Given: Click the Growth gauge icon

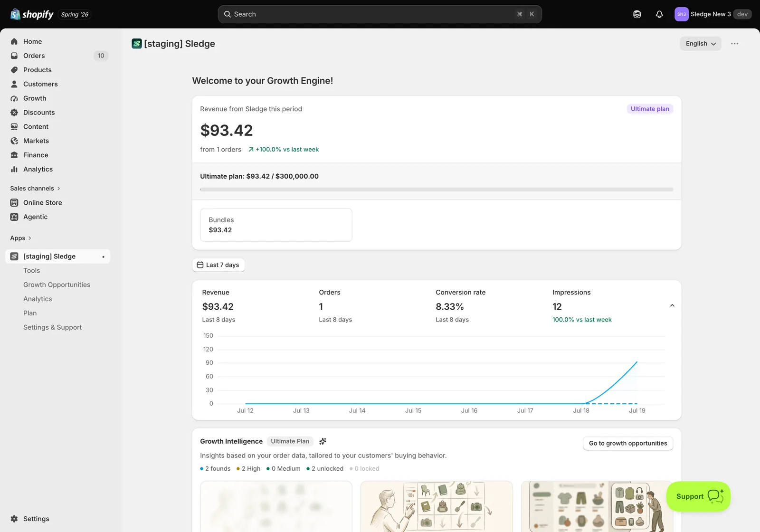Looking at the screenshot, I should [14, 98].
